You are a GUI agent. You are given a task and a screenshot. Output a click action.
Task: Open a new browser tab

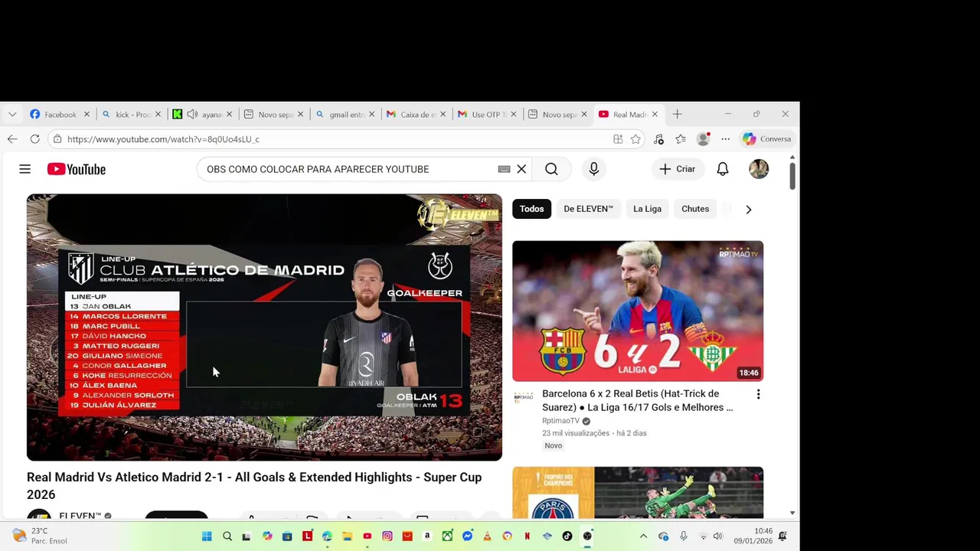pos(677,114)
